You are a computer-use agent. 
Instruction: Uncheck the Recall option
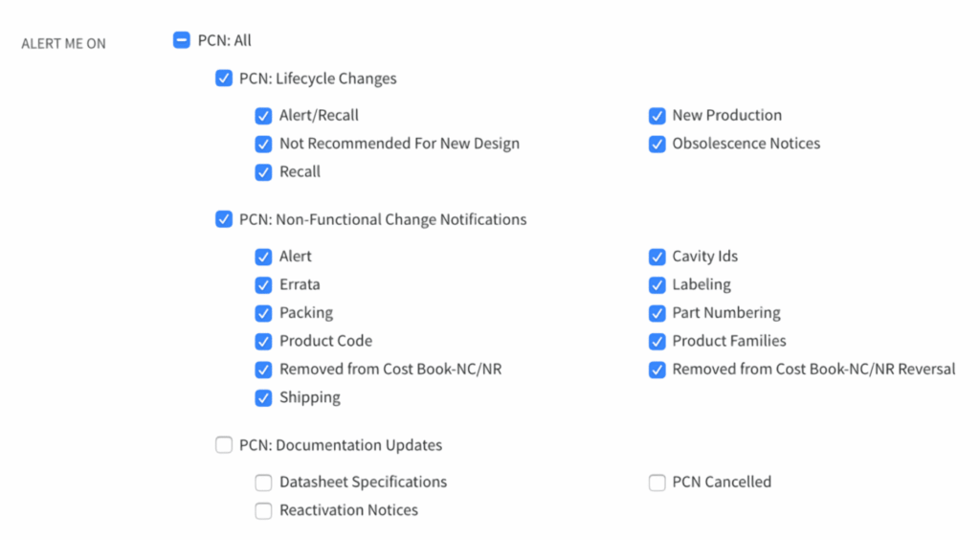[x=263, y=172]
